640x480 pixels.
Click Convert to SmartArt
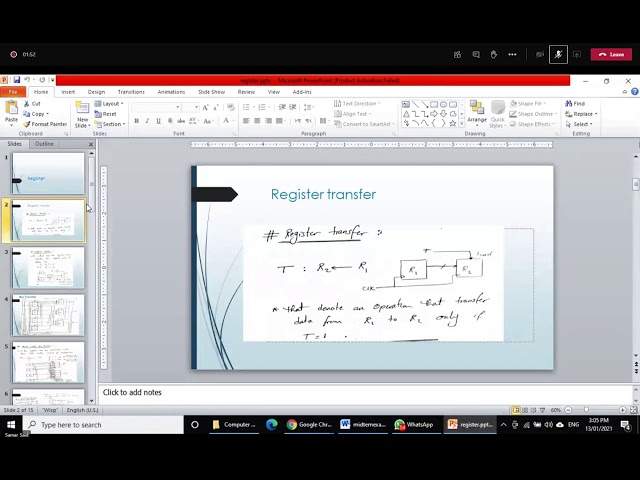[x=364, y=124]
